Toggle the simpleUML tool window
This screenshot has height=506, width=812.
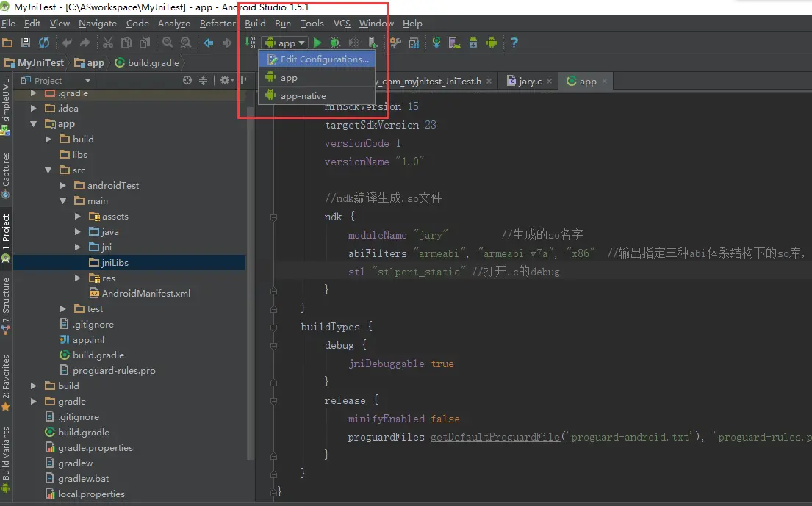click(x=6, y=106)
